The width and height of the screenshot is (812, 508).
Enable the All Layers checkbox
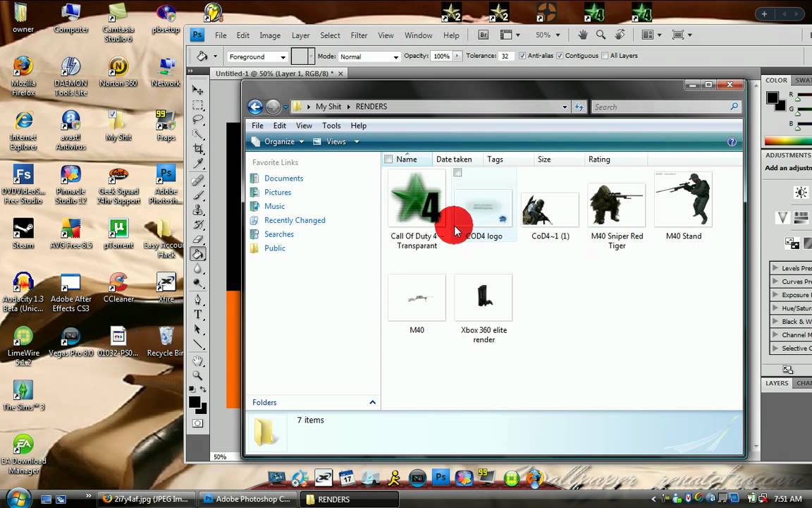tap(605, 56)
